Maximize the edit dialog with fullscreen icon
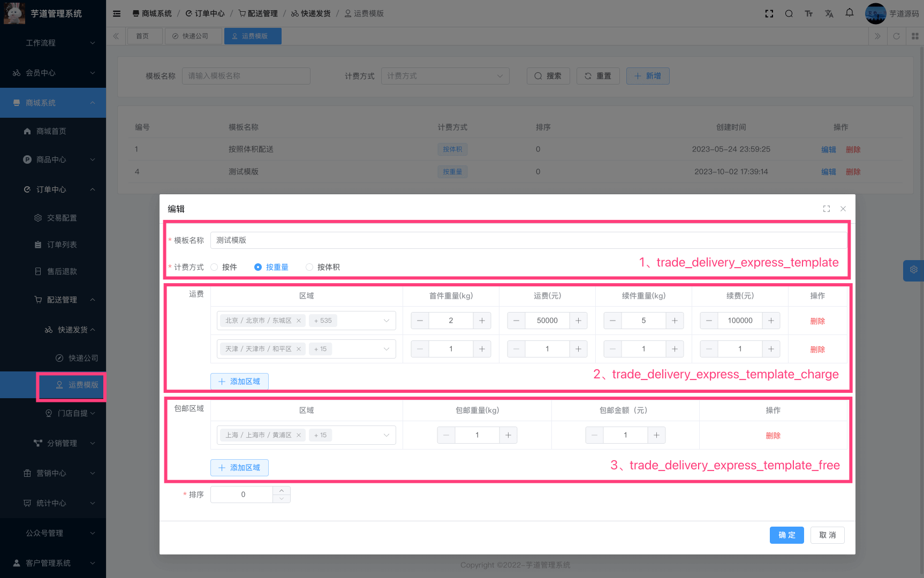 (827, 209)
